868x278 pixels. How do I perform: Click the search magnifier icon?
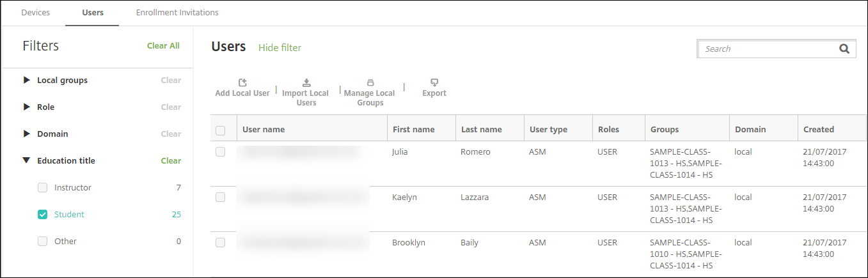[x=844, y=49]
